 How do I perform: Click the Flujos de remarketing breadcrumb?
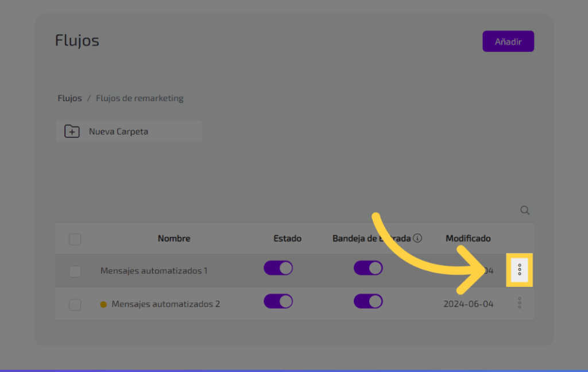pos(140,98)
